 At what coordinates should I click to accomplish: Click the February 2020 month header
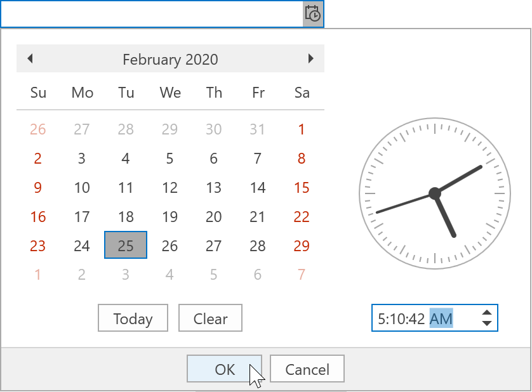[x=170, y=60]
